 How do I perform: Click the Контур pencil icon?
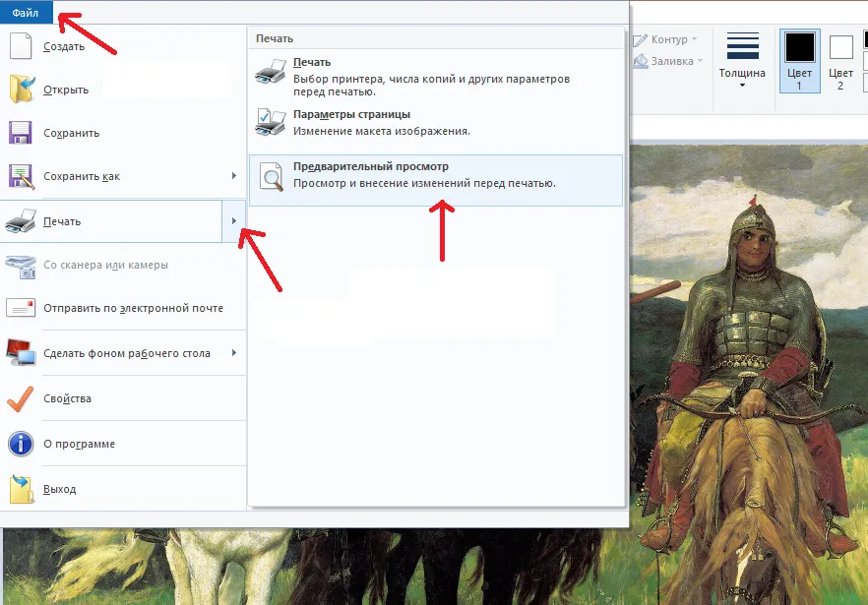pyautogui.click(x=640, y=40)
